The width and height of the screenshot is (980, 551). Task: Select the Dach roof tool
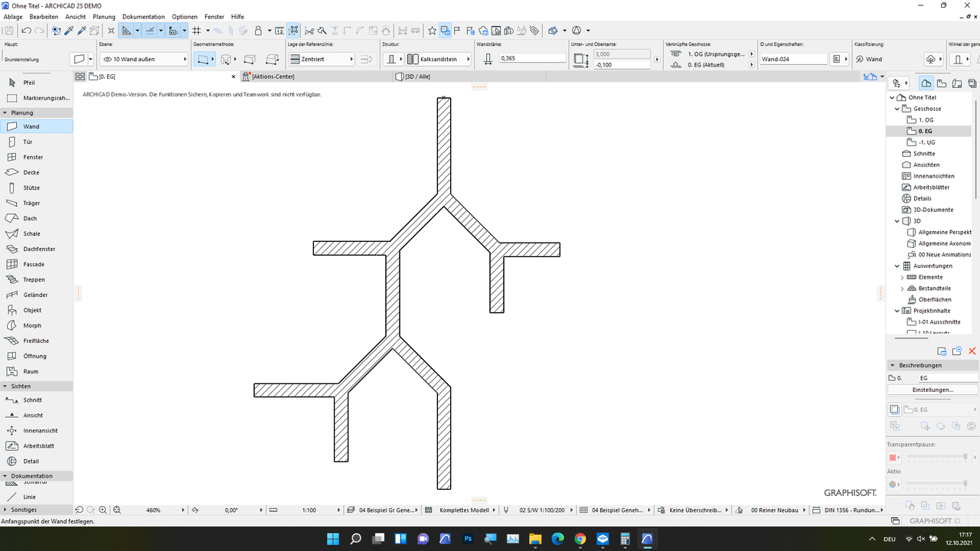point(37,218)
